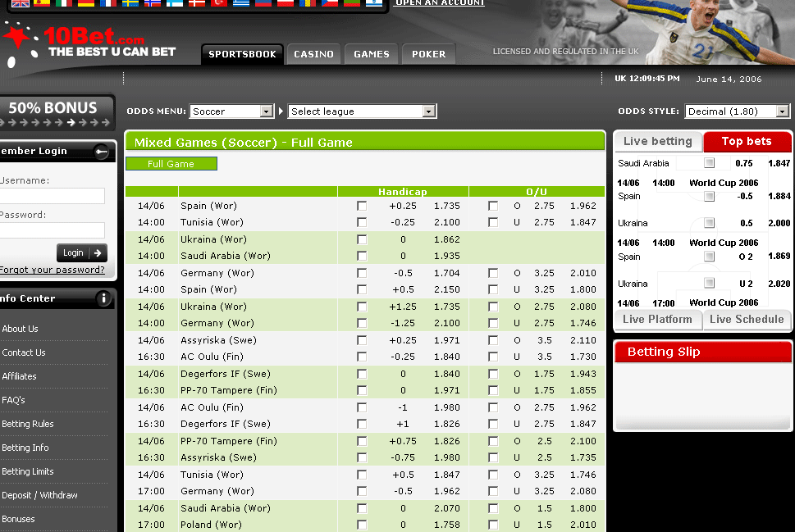Screen dimensions: 795x532
Task: Check Over 1.5 at 1.800 Saudi Arabia-Poland
Action: pyautogui.click(x=493, y=508)
